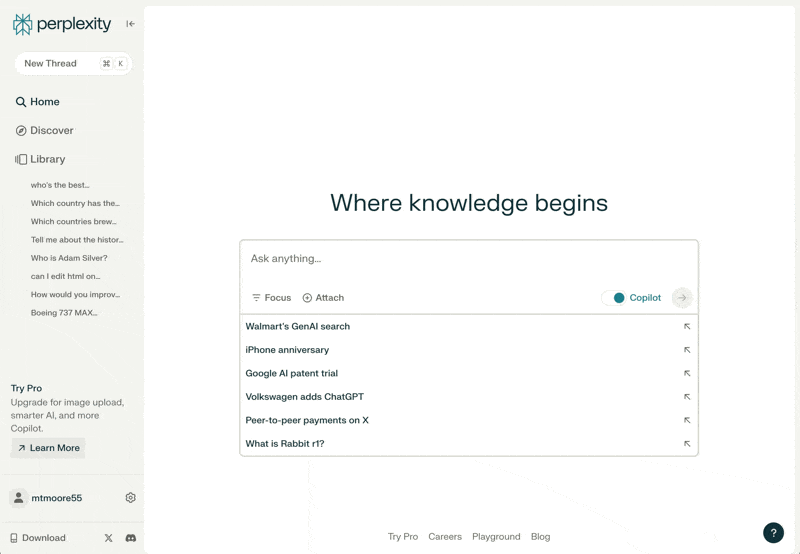Start a New Thread
Image resolution: width=800 pixels, height=554 pixels.
click(73, 64)
